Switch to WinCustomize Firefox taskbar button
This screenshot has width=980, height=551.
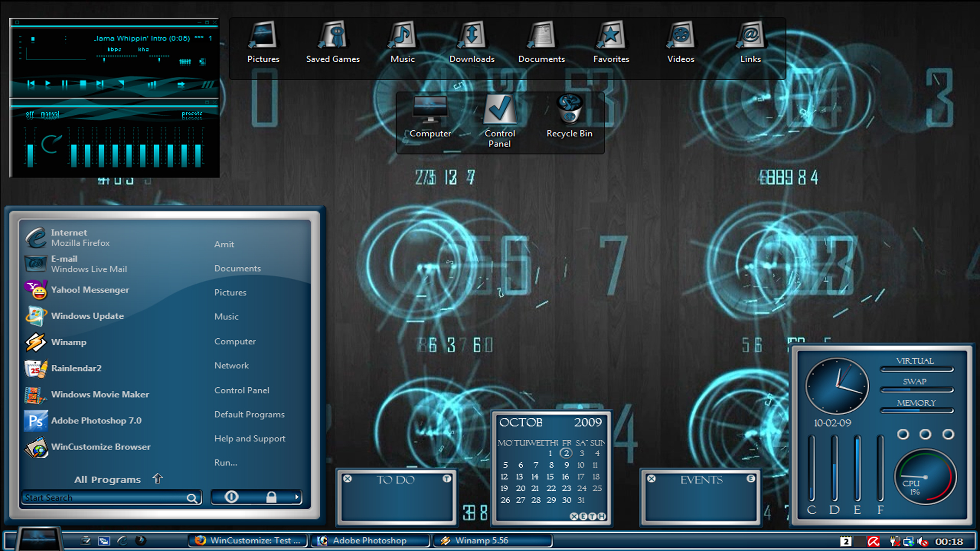pos(249,541)
